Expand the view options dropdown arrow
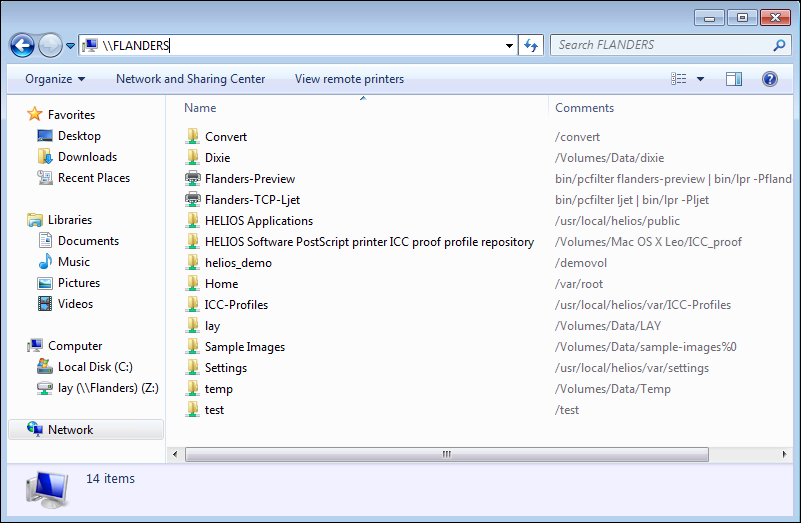801x523 pixels. [x=700, y=79]
